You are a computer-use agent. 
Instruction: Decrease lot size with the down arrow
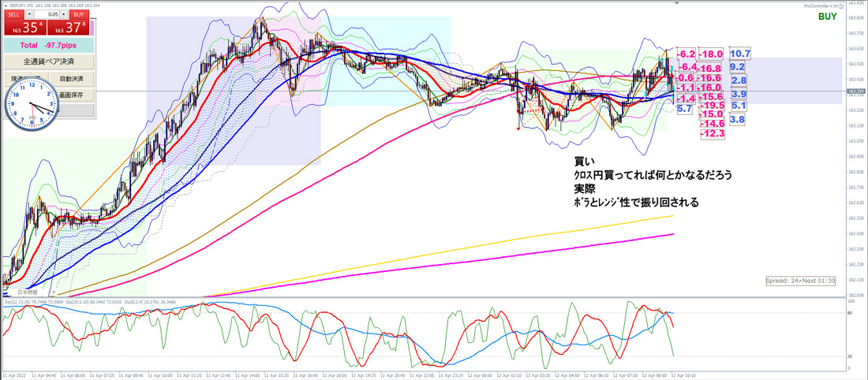[30, 14]
